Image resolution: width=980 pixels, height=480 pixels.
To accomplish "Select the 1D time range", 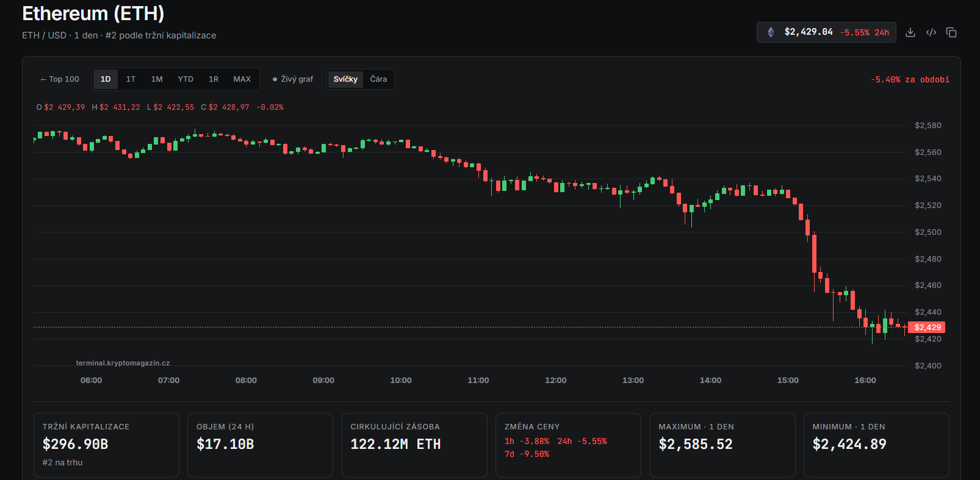I will pos(106,79).
